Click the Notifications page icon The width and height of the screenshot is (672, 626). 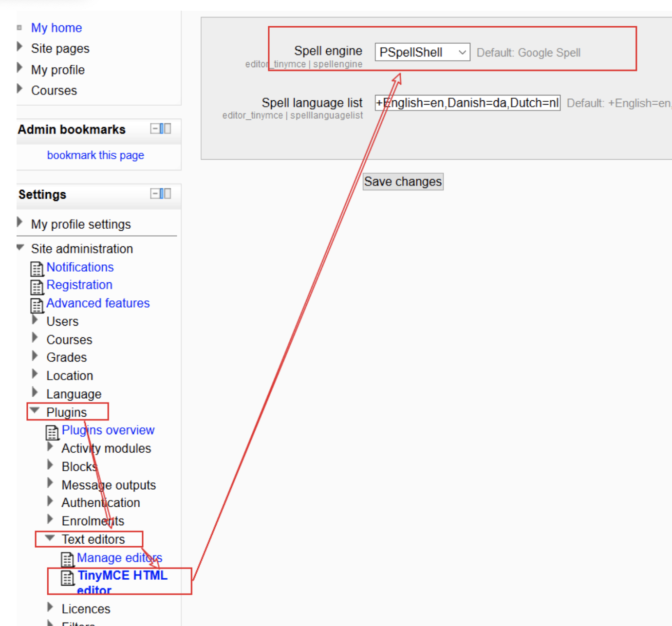pos(37,269)
